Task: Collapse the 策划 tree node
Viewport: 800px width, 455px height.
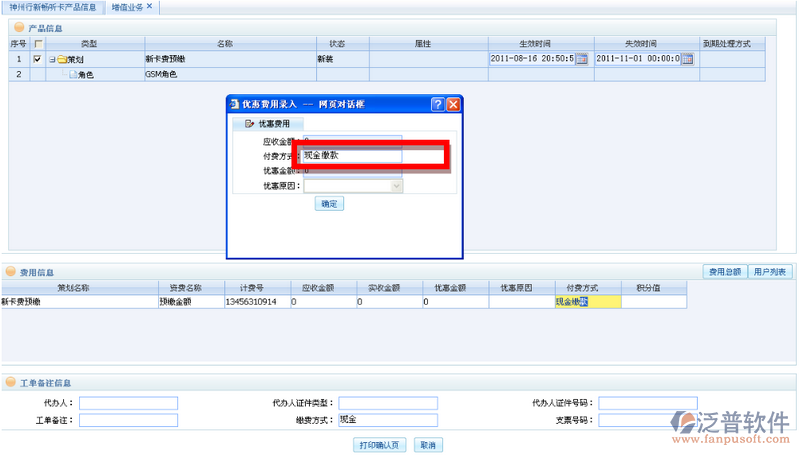Action: [51, 60]
